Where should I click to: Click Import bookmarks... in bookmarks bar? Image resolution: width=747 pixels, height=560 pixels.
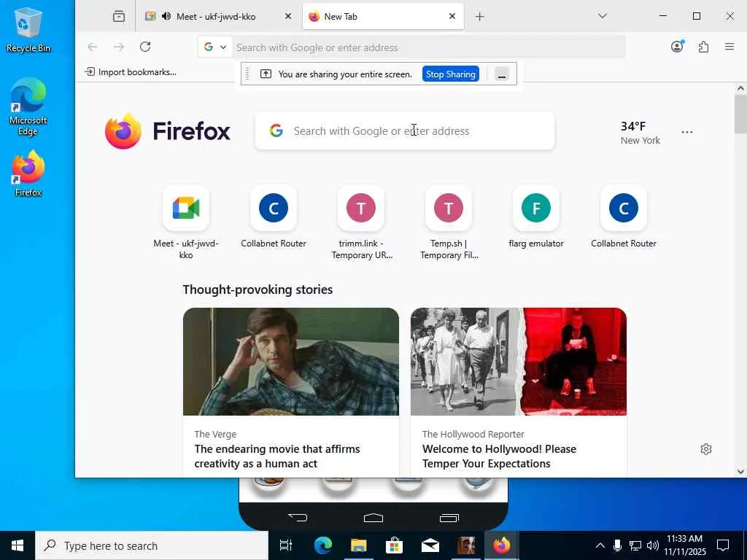pos(131,72)
